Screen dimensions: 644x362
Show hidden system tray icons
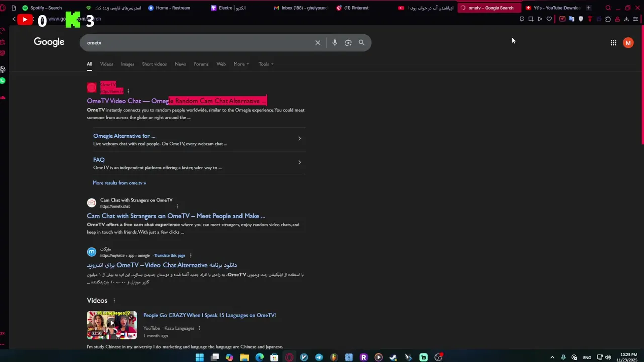(552, 357)
